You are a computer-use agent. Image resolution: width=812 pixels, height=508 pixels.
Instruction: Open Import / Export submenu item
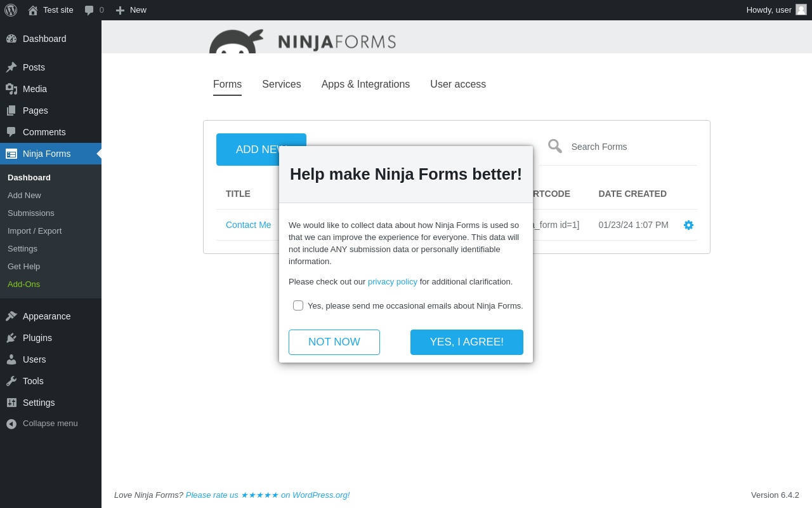point(34,231)
